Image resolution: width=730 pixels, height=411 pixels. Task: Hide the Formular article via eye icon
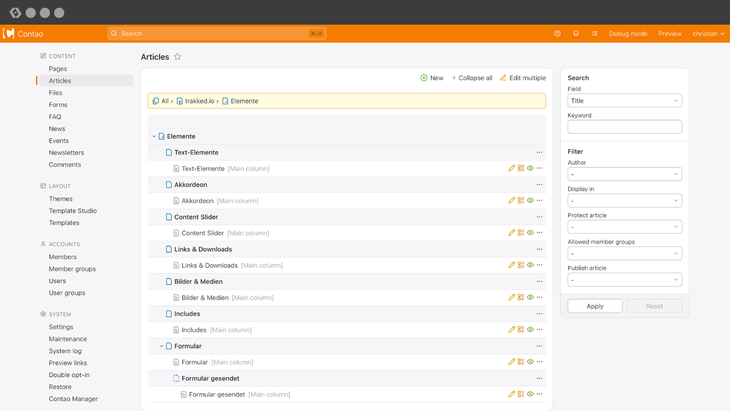pos(530,362)
